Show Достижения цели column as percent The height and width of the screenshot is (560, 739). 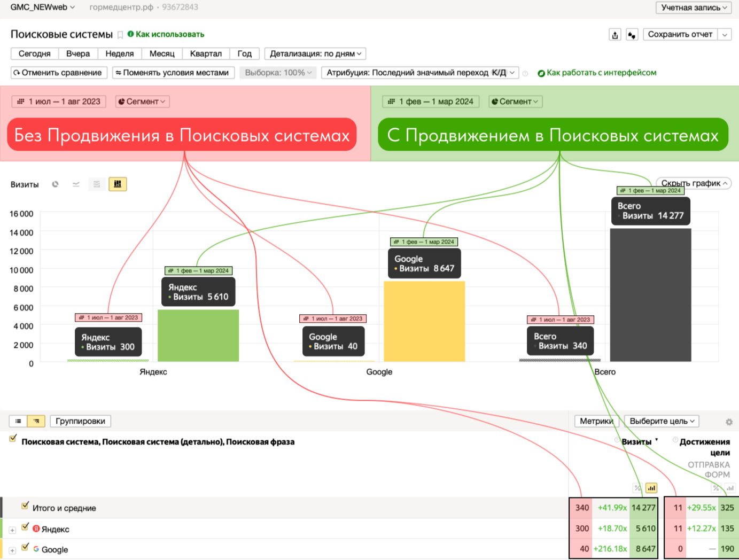(717, 488)
